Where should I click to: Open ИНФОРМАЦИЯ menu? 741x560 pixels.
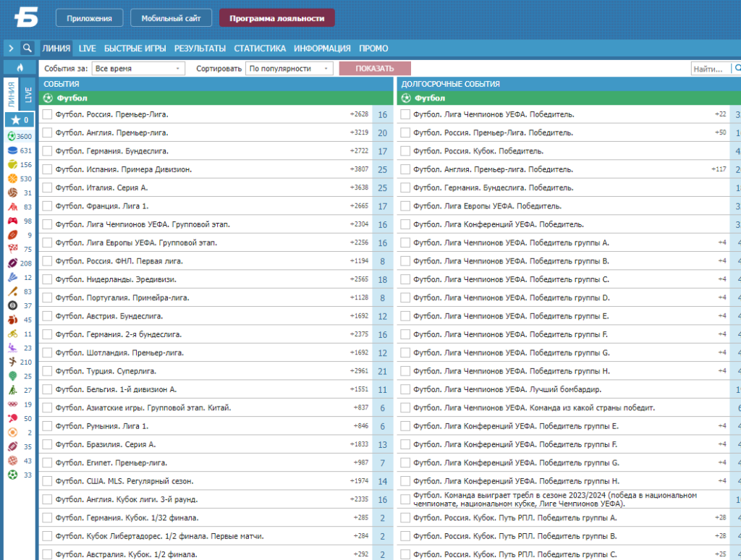tap(322, 48)
